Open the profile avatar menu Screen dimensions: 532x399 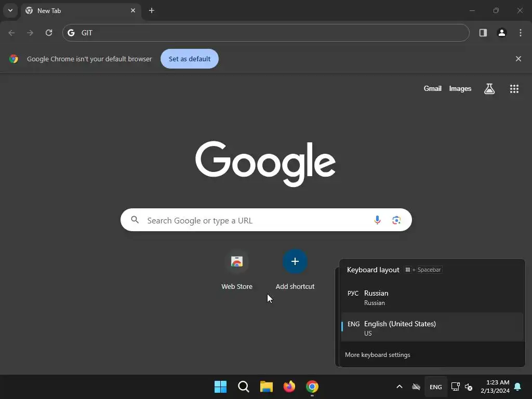point(502,33)
